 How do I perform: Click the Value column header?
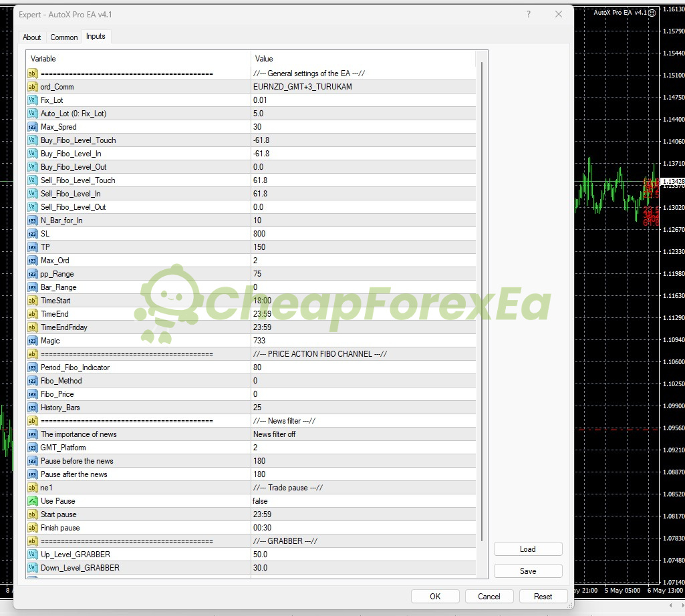(364, 59)
